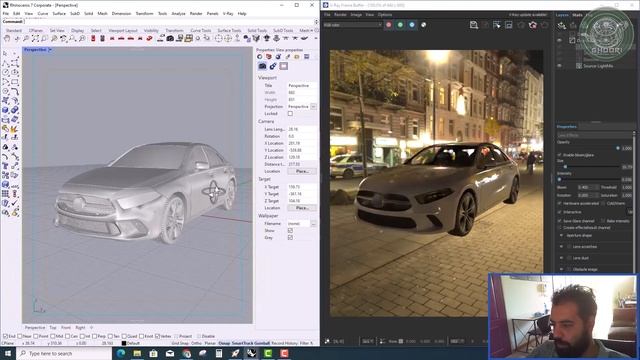
Task: Click the camera Location Place button
Action: tap(302, 171)
